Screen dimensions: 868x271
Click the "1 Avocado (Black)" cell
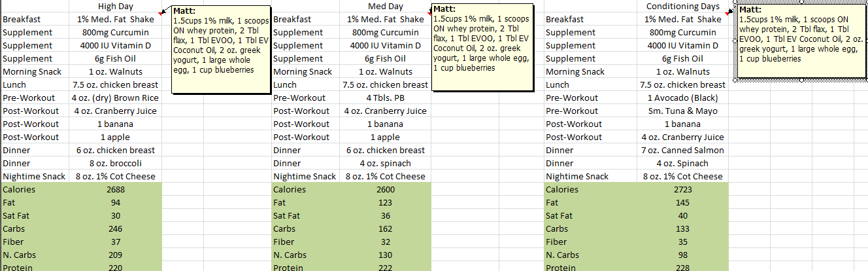coord(682,98)
